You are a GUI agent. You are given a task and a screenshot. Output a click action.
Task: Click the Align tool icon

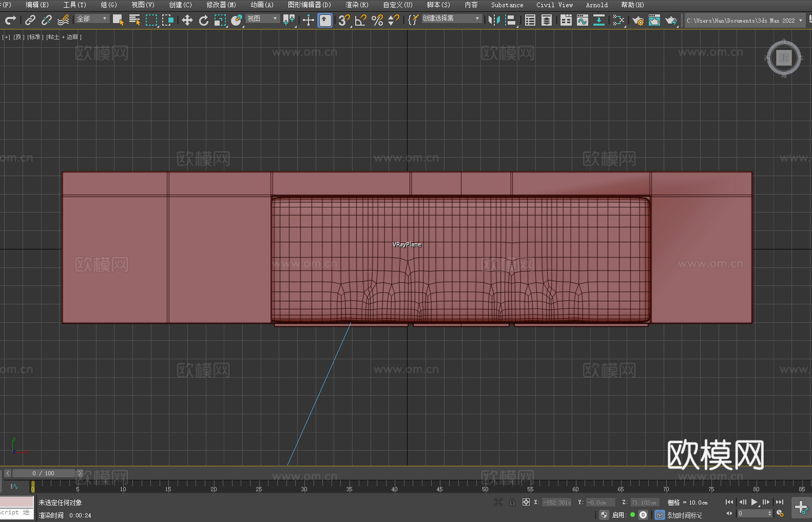511,20
